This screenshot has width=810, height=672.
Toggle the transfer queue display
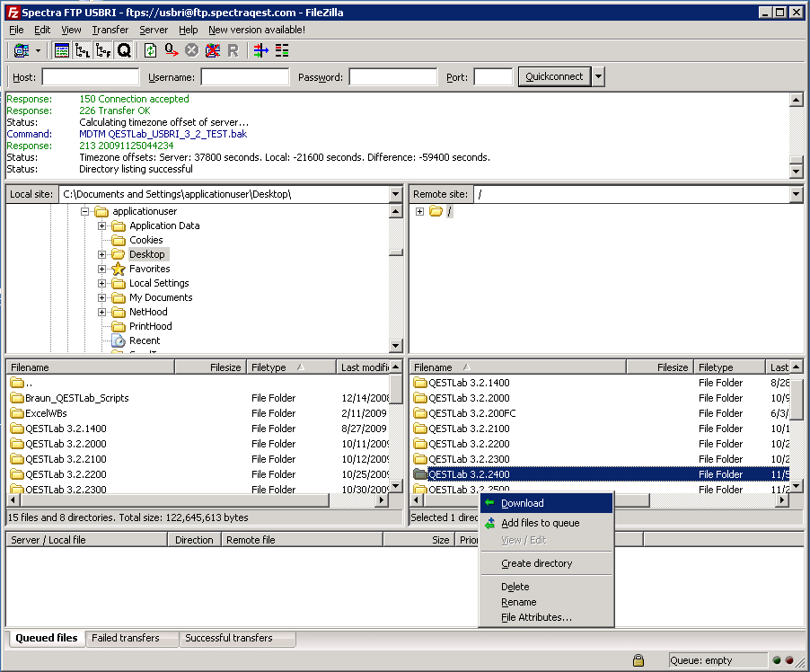(x=124, y=51)
